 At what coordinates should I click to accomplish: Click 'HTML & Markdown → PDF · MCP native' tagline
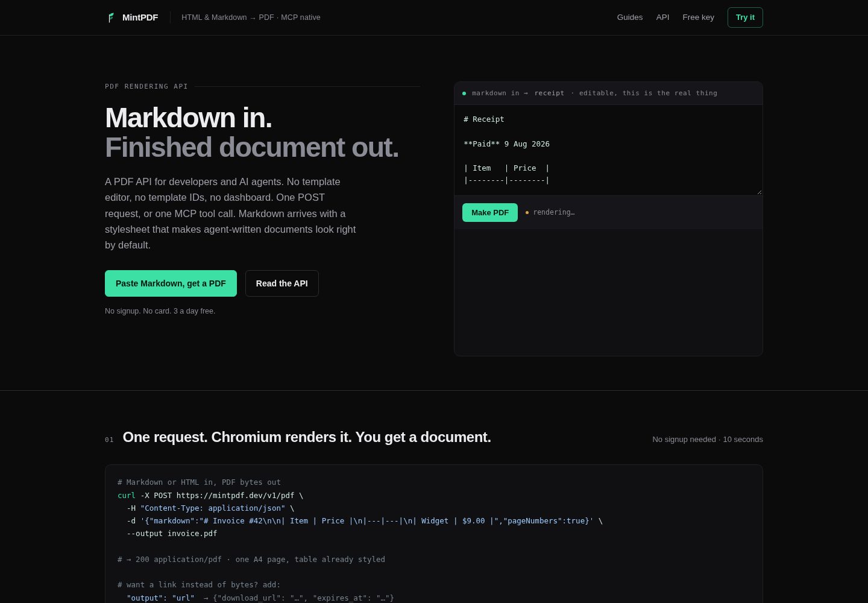pos(251,17)
